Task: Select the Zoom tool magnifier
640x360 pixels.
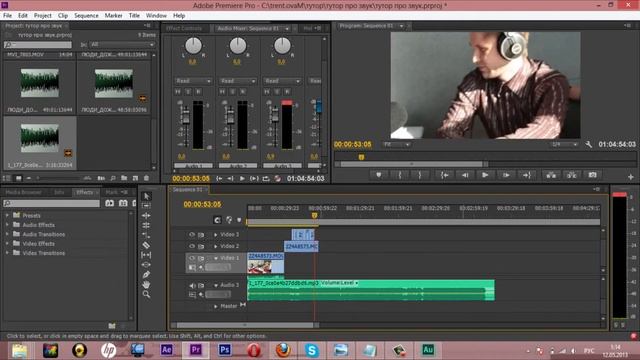Action: coord(146,294)
